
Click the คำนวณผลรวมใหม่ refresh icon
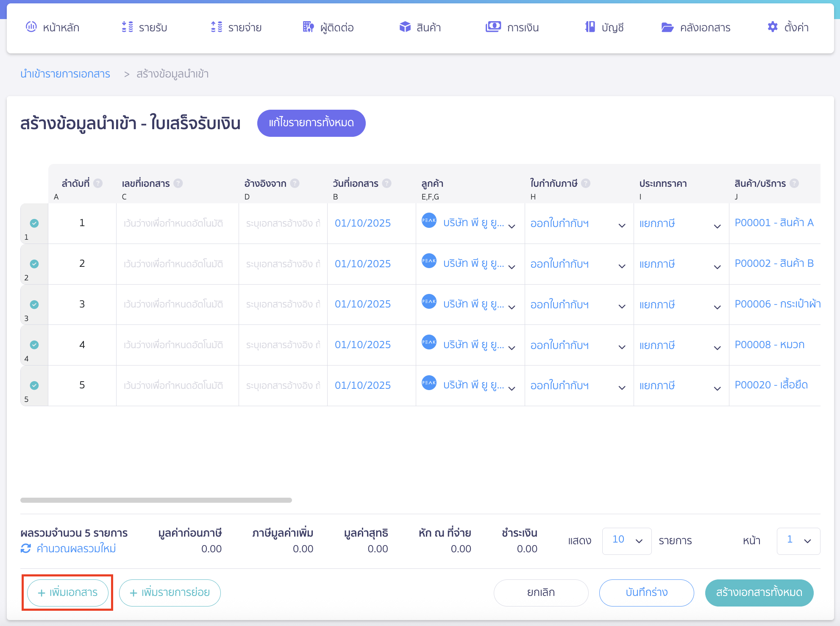(x=26, y=548)
